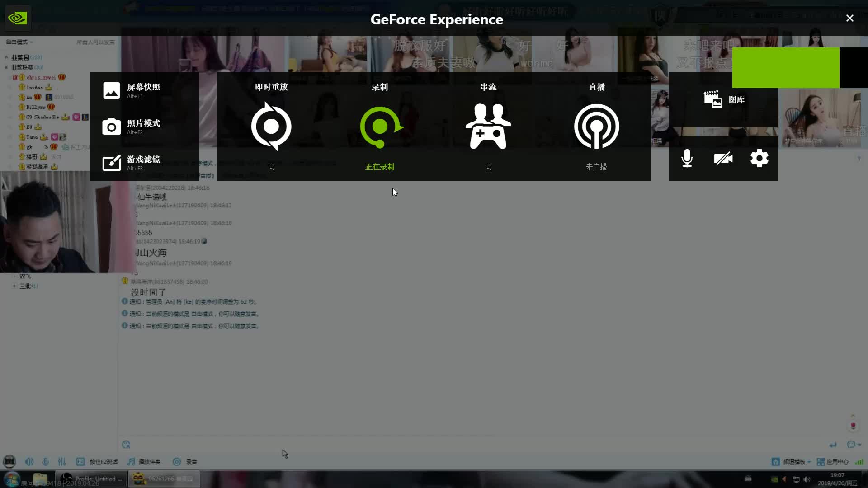The image size is (868, 488).
Task: Toggle the camera off icon in overlay
Action: [723, 159]
